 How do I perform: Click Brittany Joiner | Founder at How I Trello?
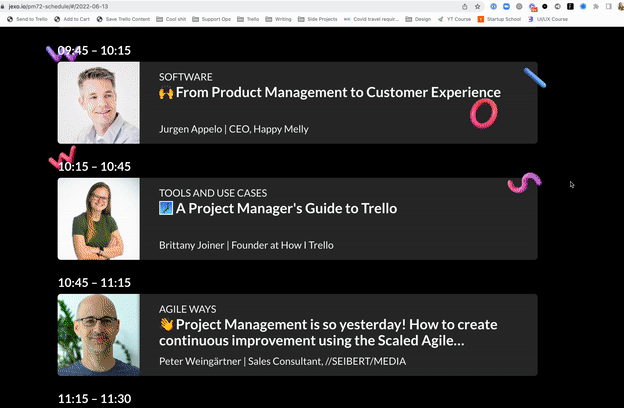[x=246, y=245]
